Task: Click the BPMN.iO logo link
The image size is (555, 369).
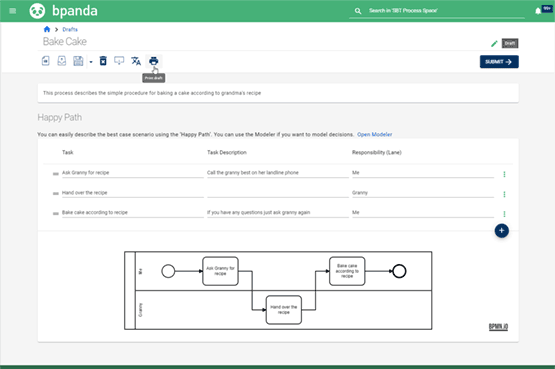Action: click(498, 327)
